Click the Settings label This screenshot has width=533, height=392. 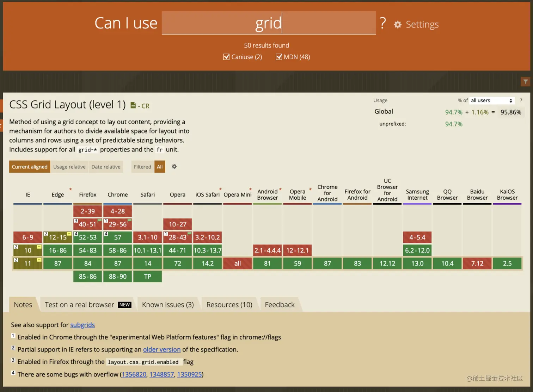coord(422,24)
